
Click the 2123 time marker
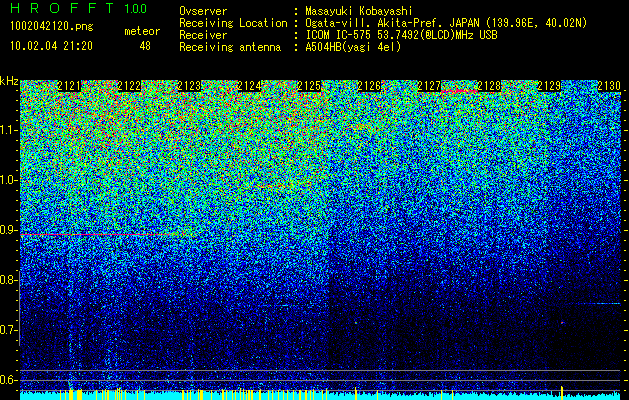point(189,86)
